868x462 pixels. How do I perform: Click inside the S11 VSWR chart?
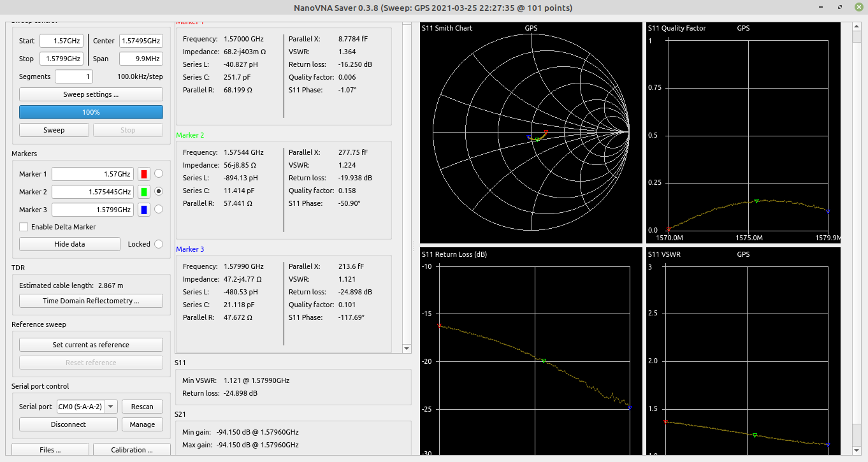click(x=744, y=351)
